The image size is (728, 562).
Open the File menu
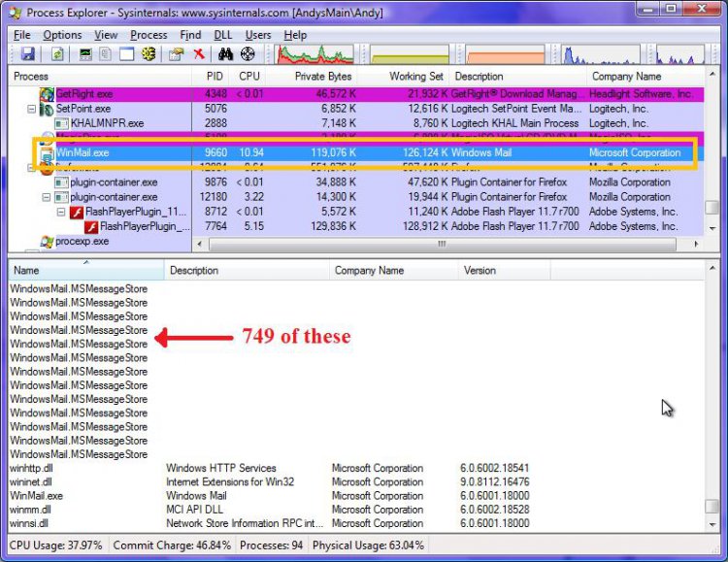tap(21, 35)
